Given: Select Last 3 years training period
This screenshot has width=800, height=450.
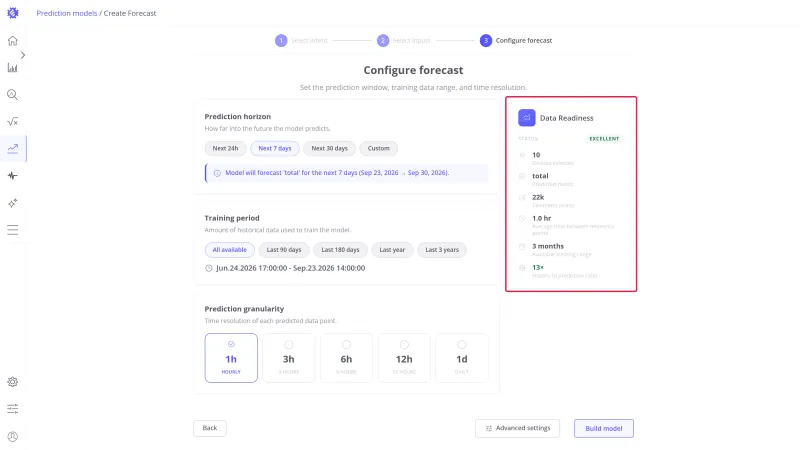Looking at the screenshot, I should coord(442,250).
